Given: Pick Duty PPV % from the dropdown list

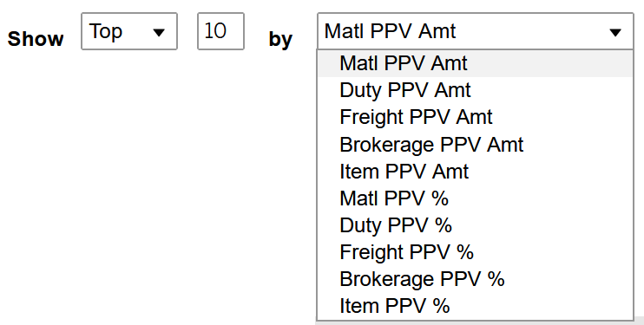Looking at the screenshot, I should coord(476,225).
